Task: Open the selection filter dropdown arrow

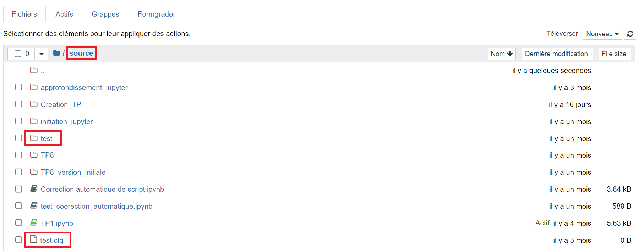Action: [41, 54]
